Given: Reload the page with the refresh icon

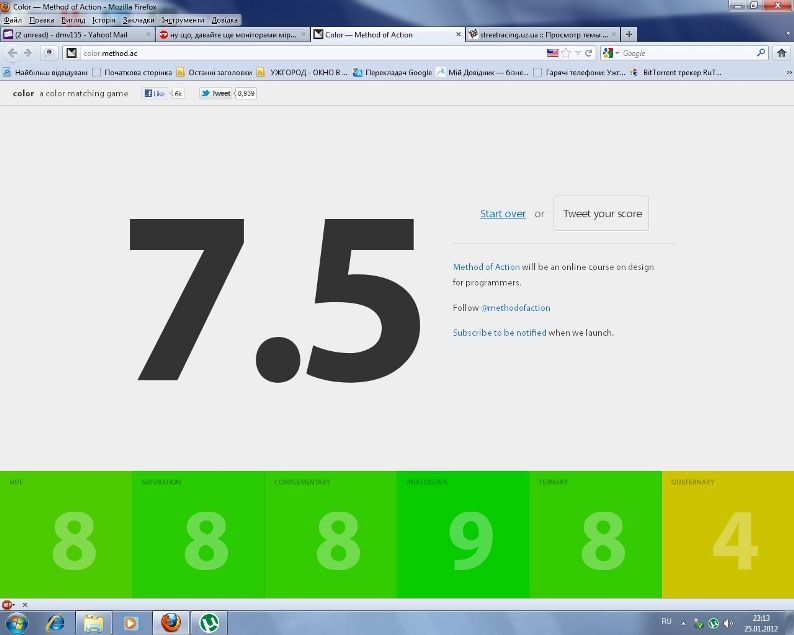Looking at the screenshot, I should click(x=589, y=53).
